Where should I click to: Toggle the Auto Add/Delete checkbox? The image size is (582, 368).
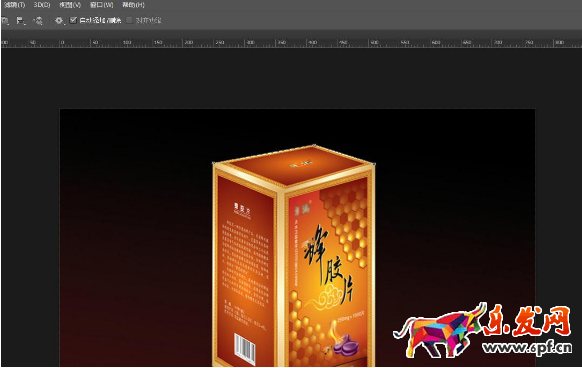pyautogui.click(x=73, y=20)
